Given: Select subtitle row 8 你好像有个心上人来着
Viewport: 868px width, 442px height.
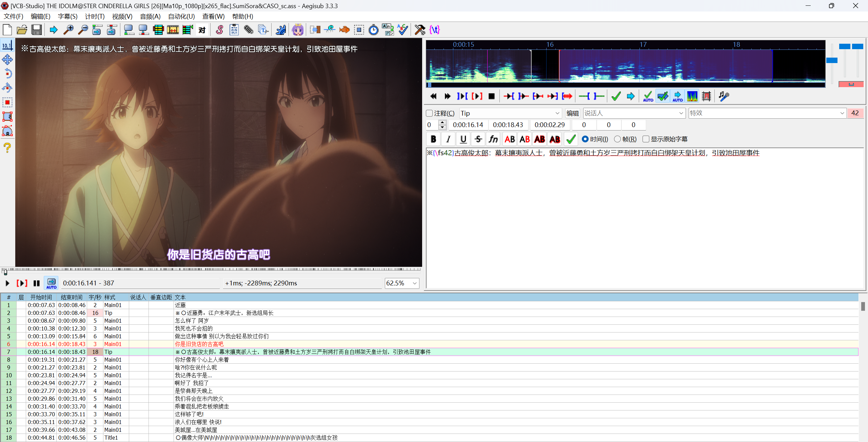Looking at the screenshot, I should pos(429,360).
